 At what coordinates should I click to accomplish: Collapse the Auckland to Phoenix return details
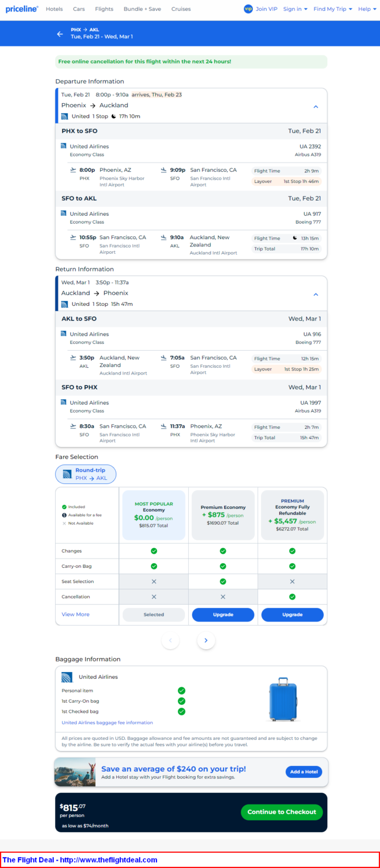click(316, 295)
